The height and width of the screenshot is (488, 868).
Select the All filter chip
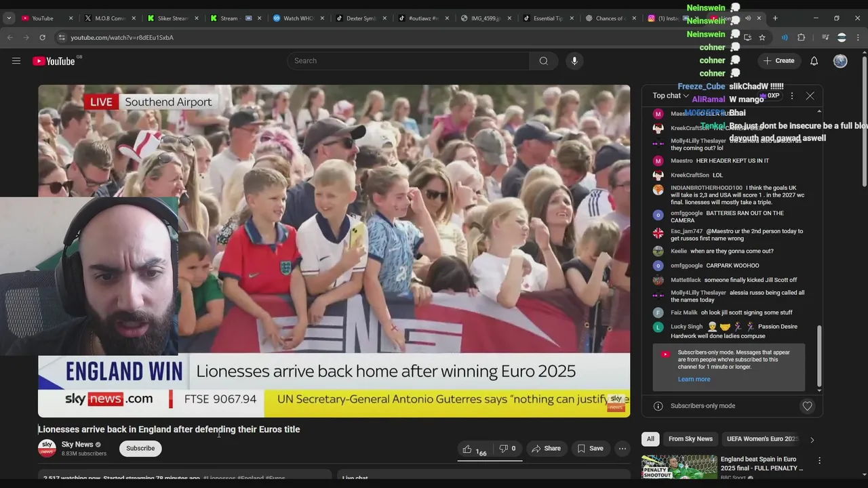(650, 439)
